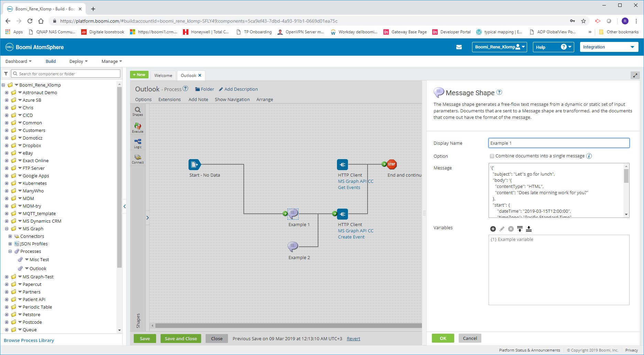The image size is (644, 355).
Task: Select the Example 2 message shape
Action: coord(293,246)
